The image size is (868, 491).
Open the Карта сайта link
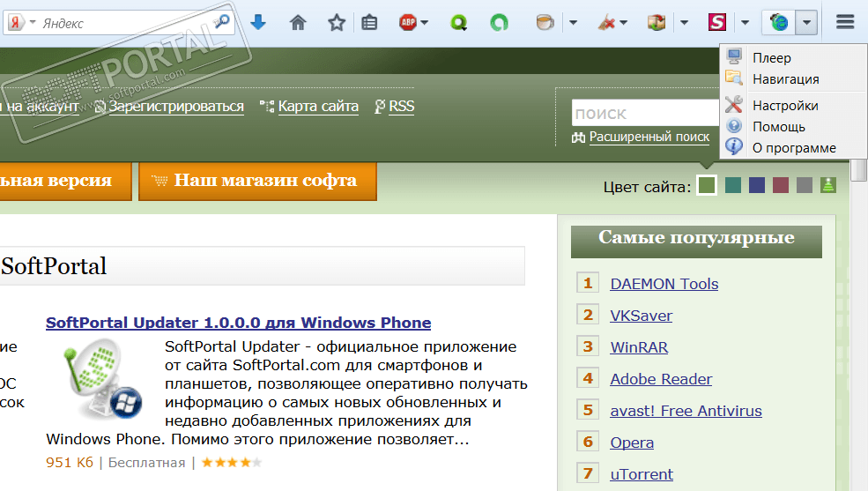click(318, 107)
